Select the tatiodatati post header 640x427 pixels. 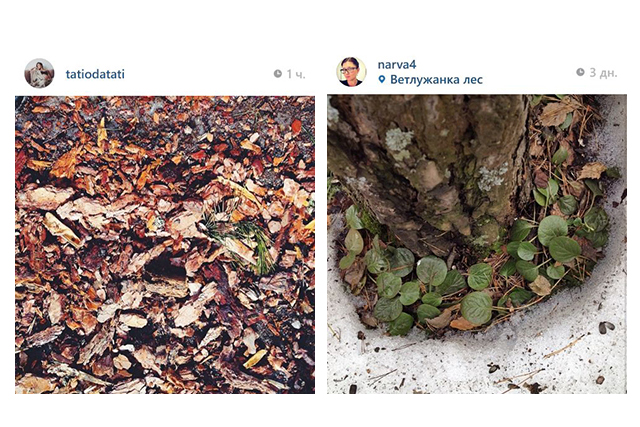coord(165,73)
